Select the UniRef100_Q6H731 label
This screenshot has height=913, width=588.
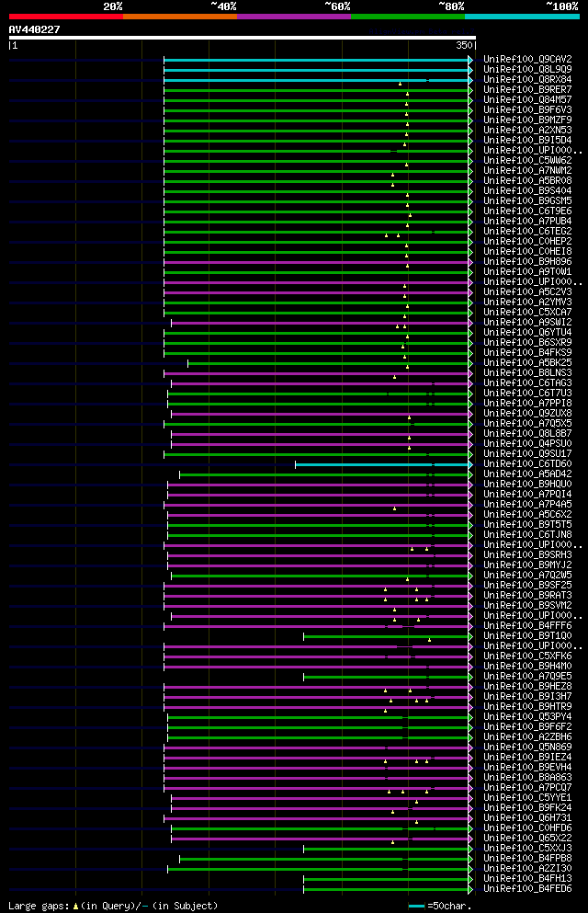click(527, 818)
